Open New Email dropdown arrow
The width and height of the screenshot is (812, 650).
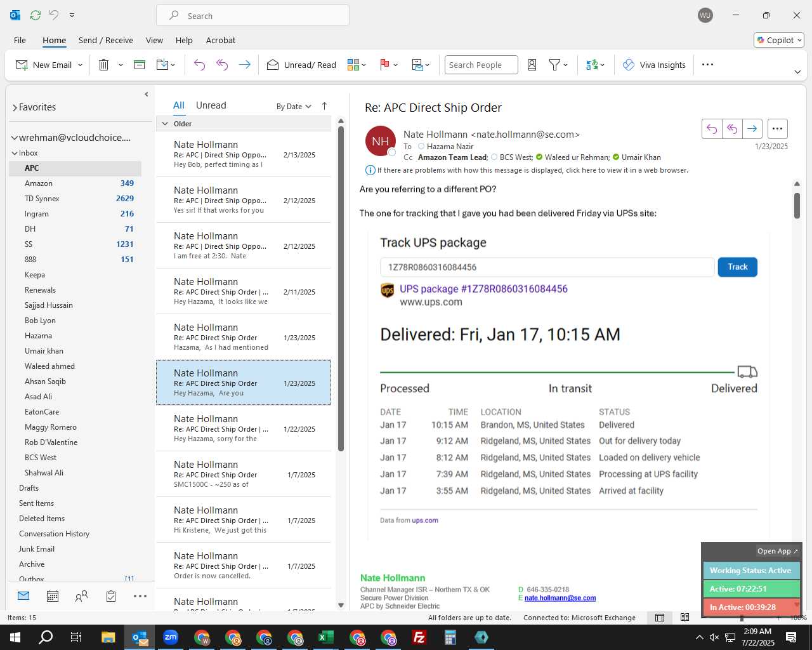(x=80, y=65)
